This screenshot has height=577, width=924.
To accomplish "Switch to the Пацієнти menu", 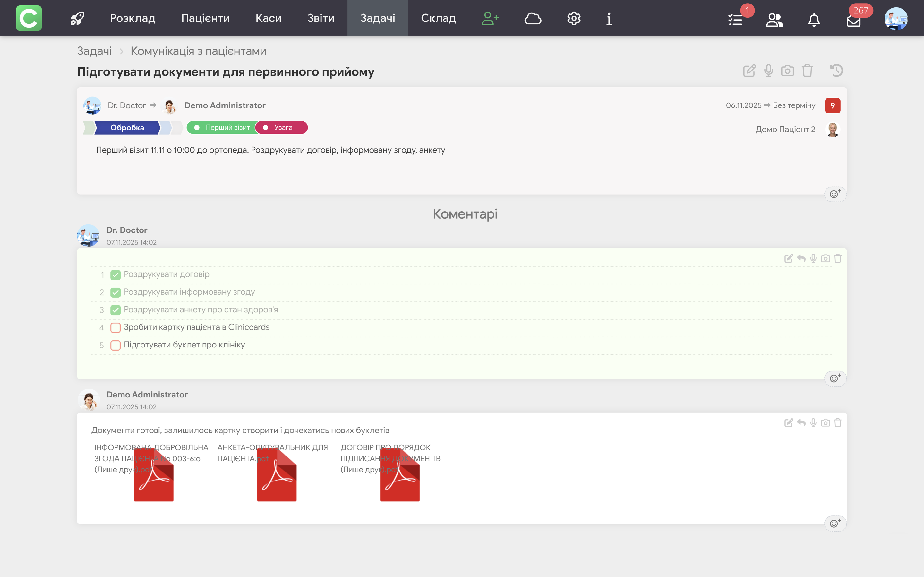I will pos(205,18).
